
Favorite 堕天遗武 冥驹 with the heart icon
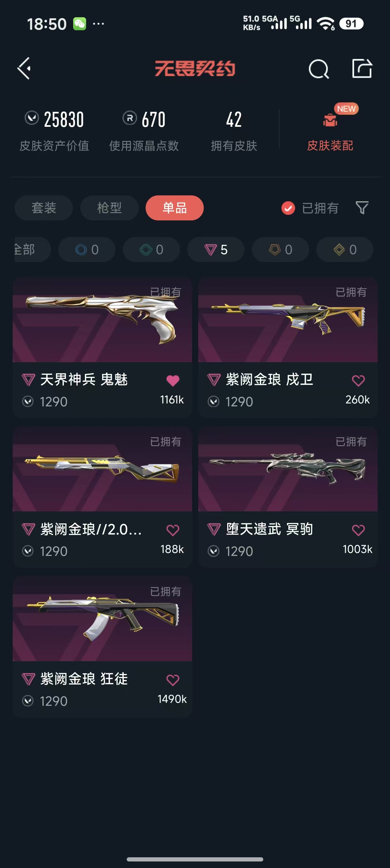pos(358,530)
